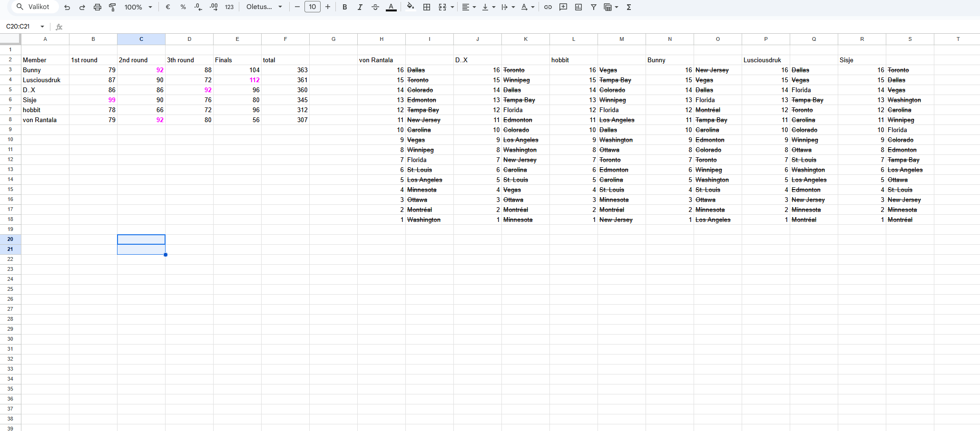The width and height of the screenshot is (980, 431).
Task: Create a filter
Action: click(x=594, y=7)
